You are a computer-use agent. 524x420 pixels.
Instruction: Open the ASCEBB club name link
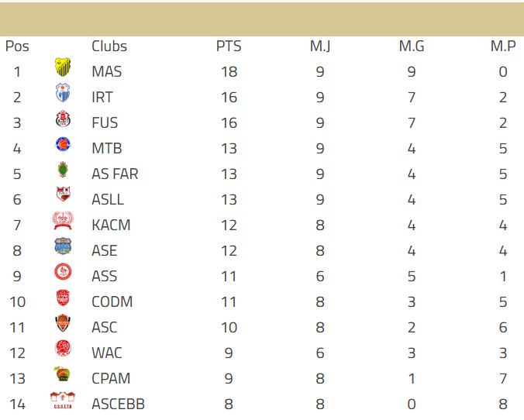tap(118, 405)
